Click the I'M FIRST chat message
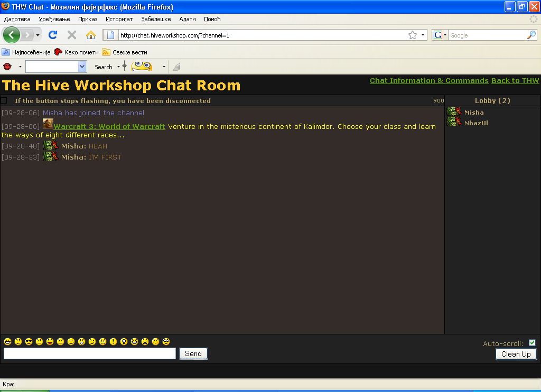 pos(105,157)
